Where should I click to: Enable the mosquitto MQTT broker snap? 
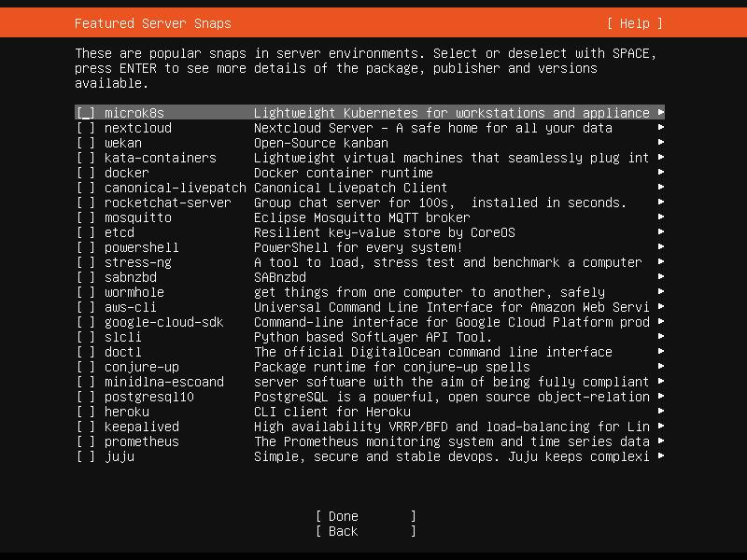point(86,217)
